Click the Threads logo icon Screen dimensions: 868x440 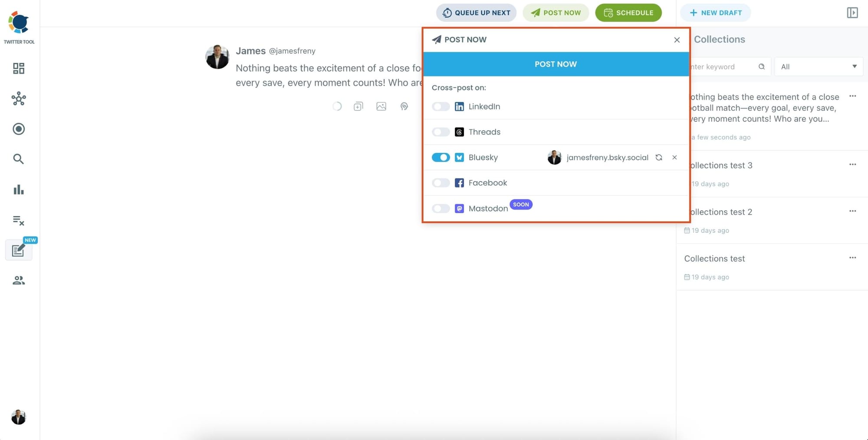pos(459,132)
